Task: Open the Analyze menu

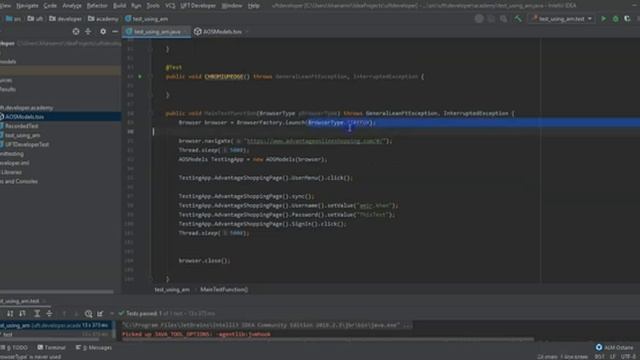Action: coord(72,6)
